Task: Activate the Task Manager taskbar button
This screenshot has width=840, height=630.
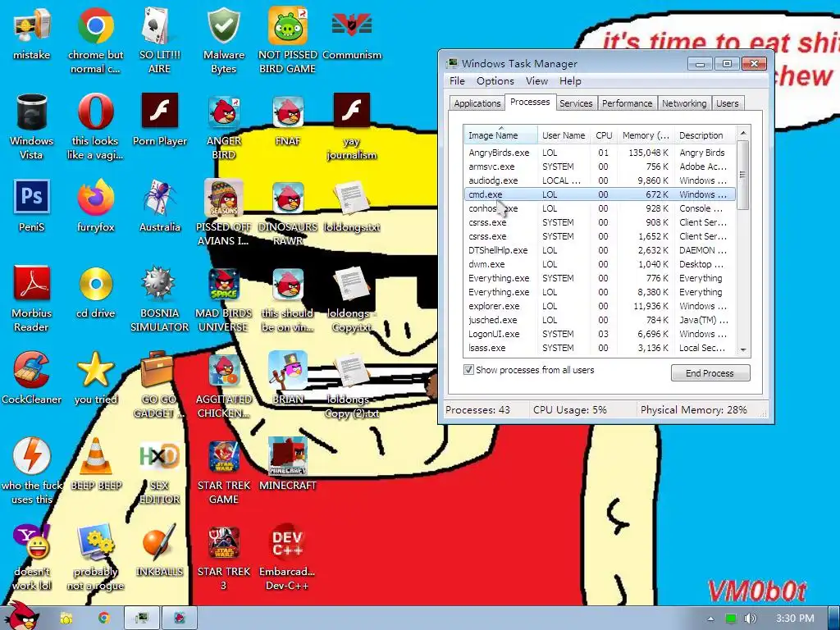Action: click(x=142, y=618)
